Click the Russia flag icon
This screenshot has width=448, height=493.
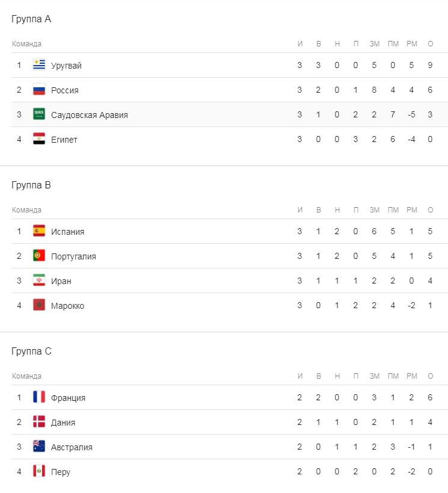(x=39, y=90)
